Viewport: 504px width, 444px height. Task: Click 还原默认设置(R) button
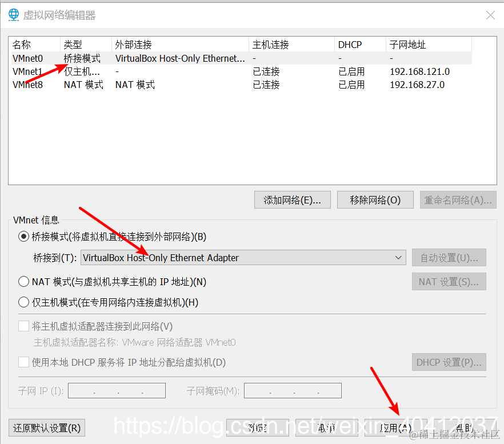(x=47, y=428)
